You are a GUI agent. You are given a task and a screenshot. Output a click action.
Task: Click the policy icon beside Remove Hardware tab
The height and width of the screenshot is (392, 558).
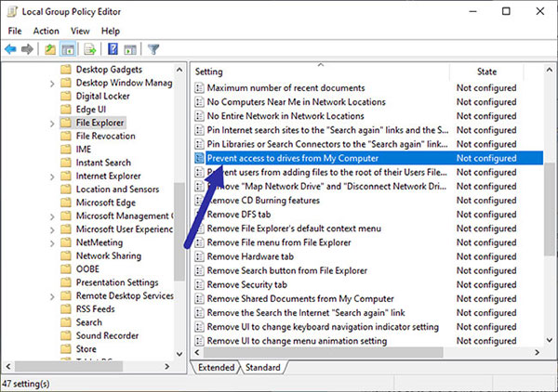click(x=199, y=256)
